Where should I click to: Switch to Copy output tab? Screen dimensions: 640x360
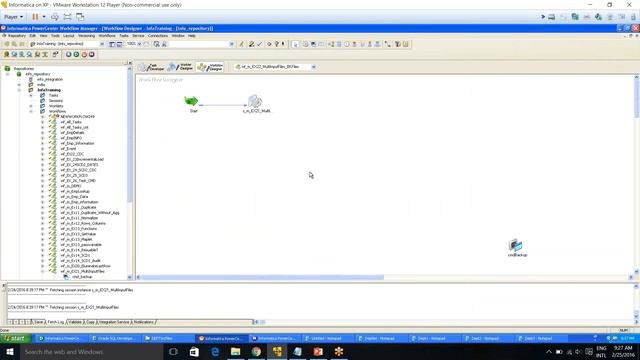[90, 322]
